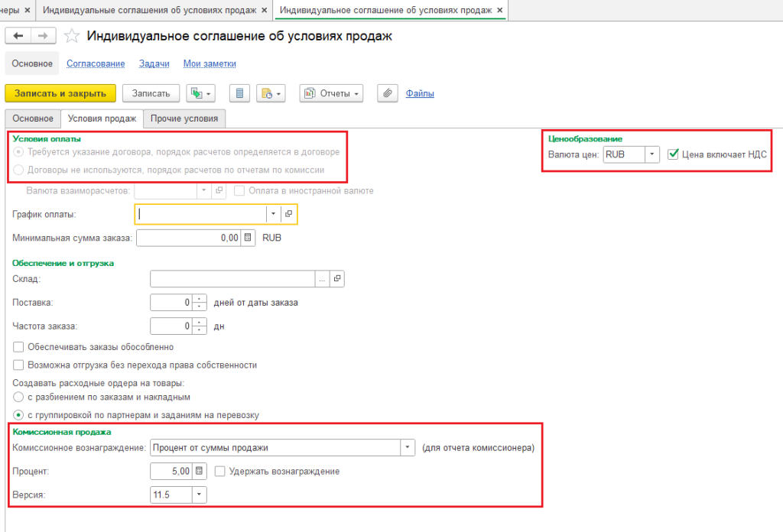The width and height of the screenshot is (783, 532).
Task: Click the Записать button
Action: tap(151, 93)
